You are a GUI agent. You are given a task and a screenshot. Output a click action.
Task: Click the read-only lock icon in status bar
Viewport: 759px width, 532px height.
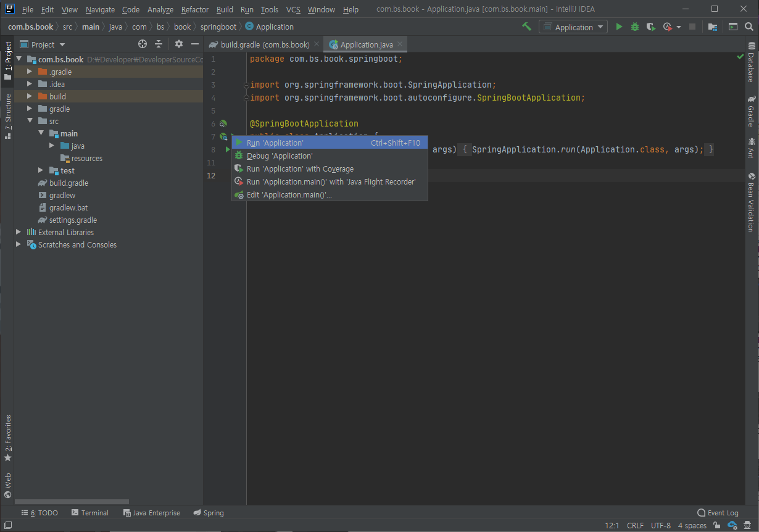pyautogui.click(x=718, y=526)
